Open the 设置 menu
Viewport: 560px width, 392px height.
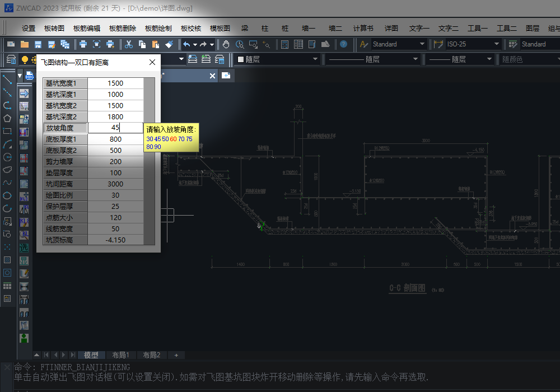29,28
